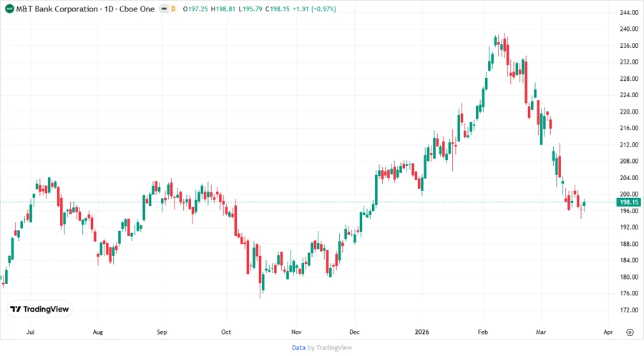
Task: Open the Data link below chart
Action: [x=298, y=348]
